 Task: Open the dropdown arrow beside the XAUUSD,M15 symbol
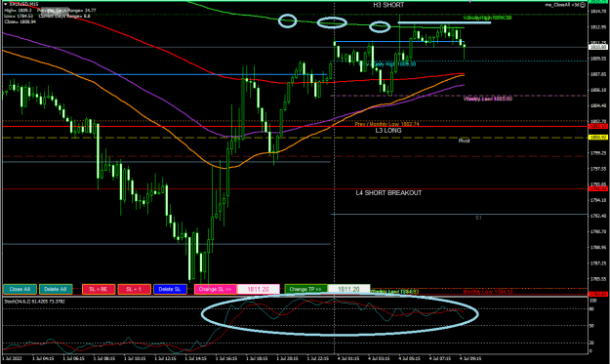tap(6, 4)
